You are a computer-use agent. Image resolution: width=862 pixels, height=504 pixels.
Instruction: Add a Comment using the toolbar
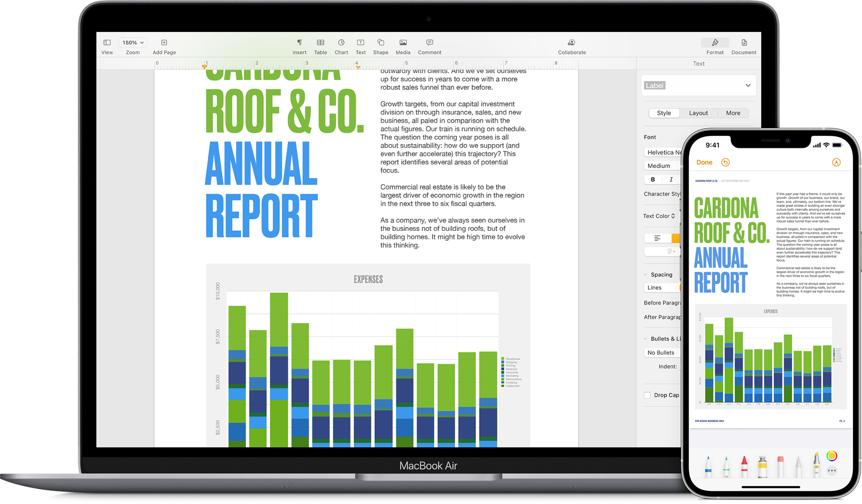429,46
